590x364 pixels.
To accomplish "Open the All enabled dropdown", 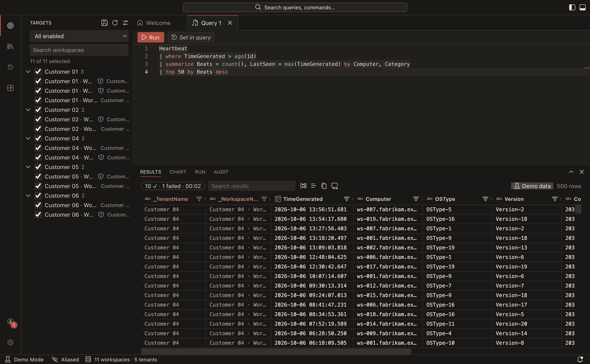I will point(79,36).
